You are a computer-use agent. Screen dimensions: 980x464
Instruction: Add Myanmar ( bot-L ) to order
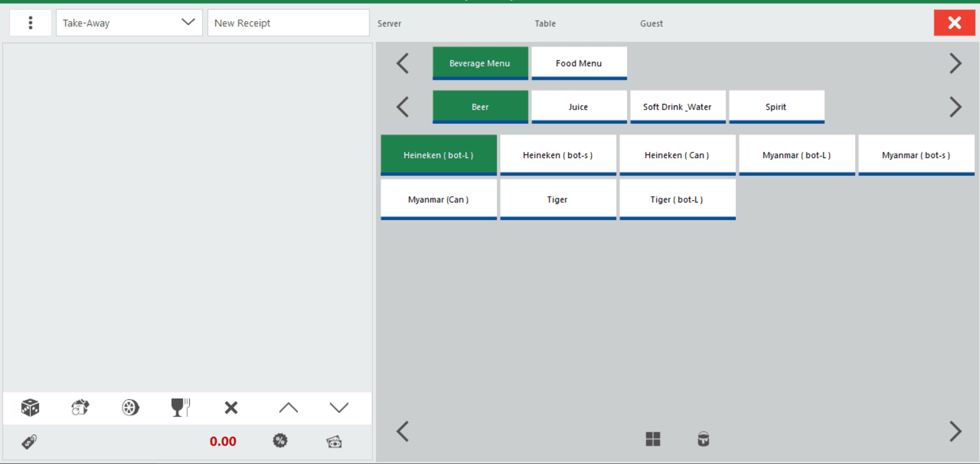pos(797,156)
